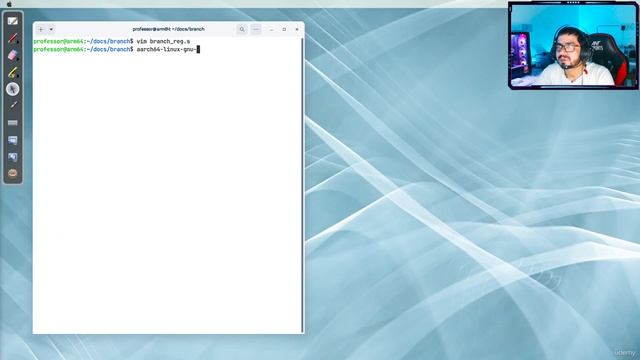
Task: Open a new terminal tab with plus button
Action: pos(40,29)
